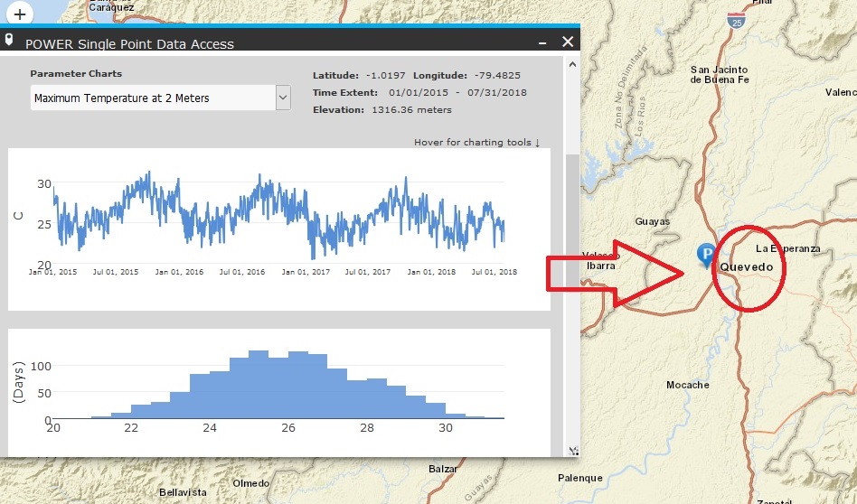Select the Maximum Temperature at 2 Meters box

152,97
